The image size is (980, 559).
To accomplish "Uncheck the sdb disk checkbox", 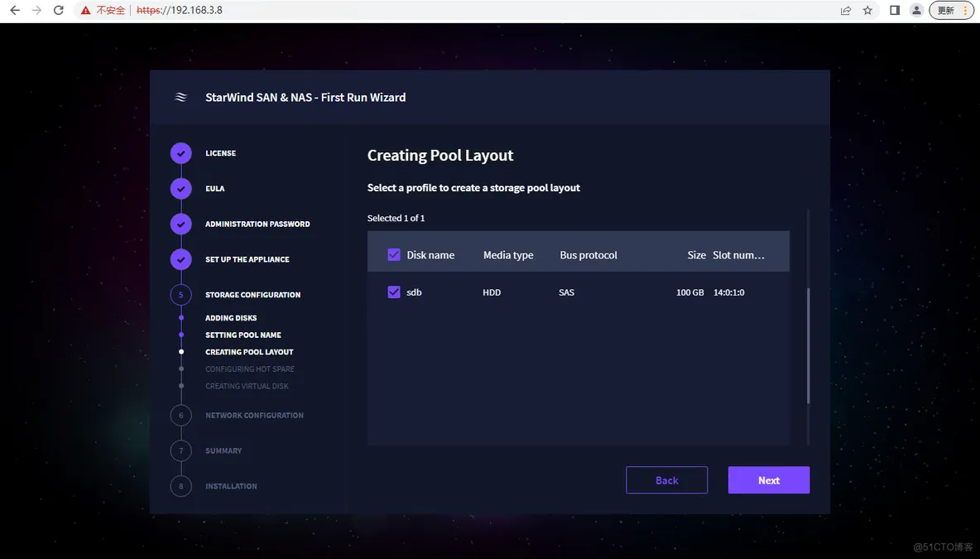I will [394, 292].
